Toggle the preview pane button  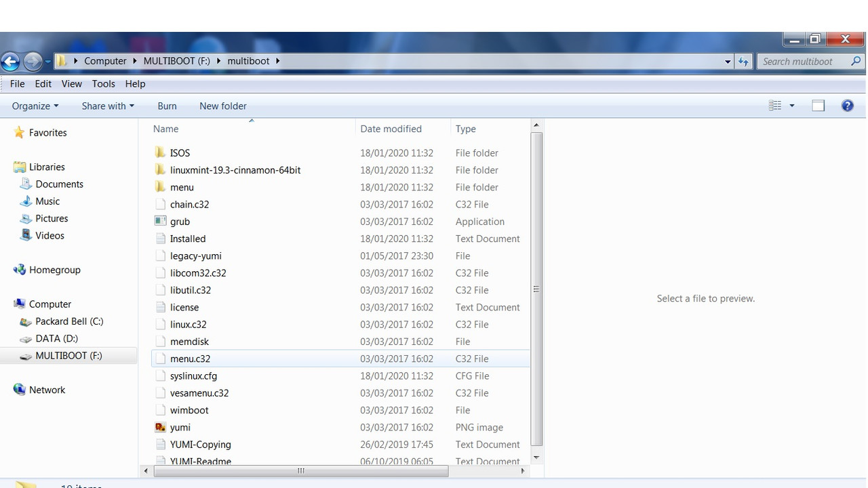818,106
